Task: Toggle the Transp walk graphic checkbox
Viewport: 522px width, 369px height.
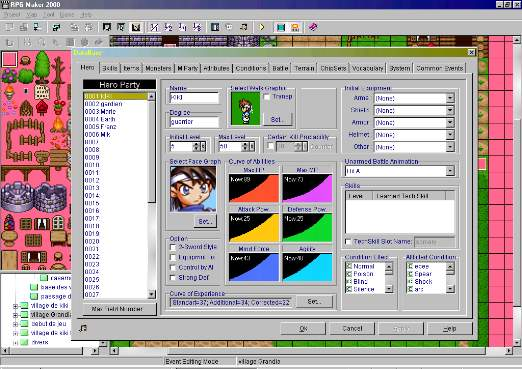Action: [x=267, y=97]
